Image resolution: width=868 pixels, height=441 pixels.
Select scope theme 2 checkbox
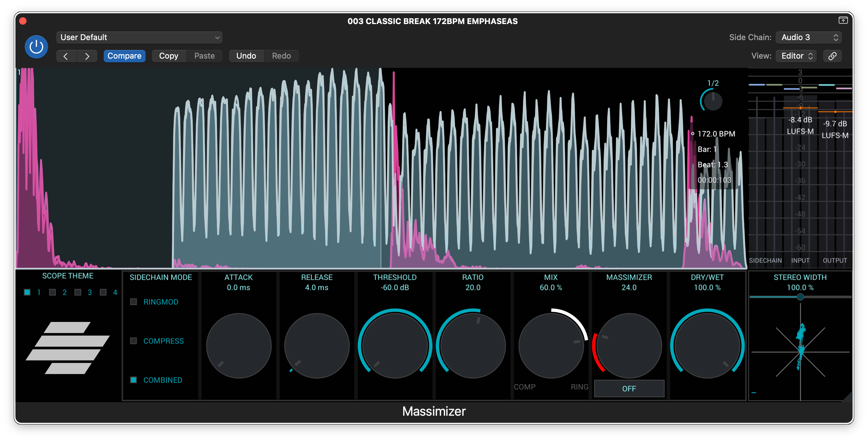(52, 292)
